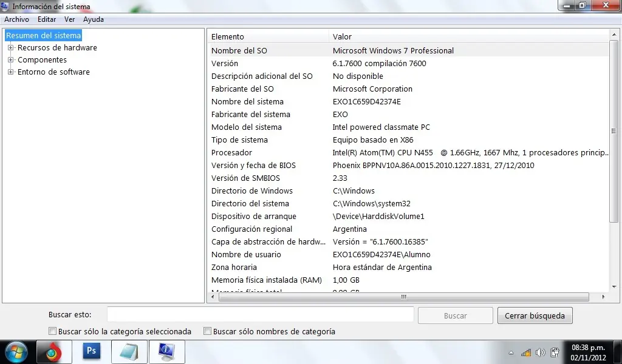Image resolution: width=622 pixels, height=364 pixels.
Task: Select Resumen del sistema tree item
Action: (x=43, y=35)
